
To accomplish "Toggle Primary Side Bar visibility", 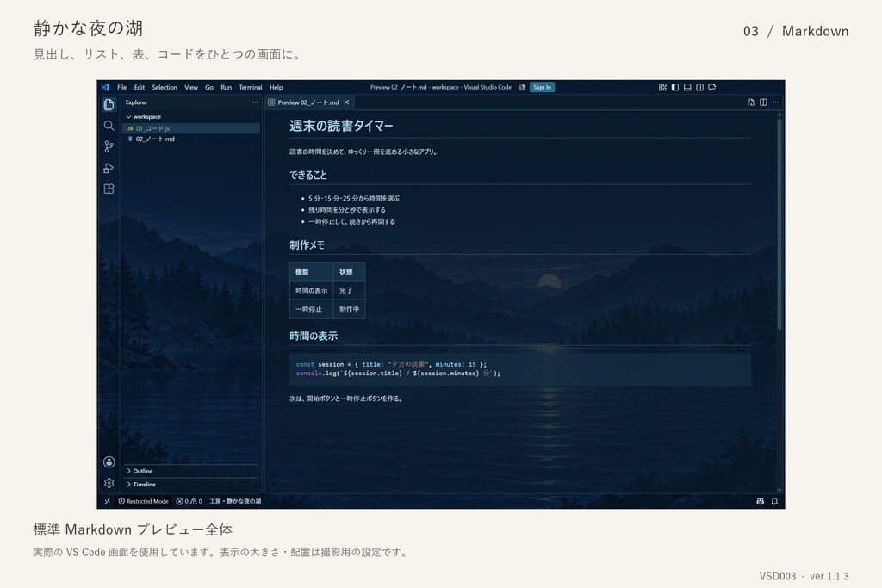I will pyautogui.click(x=675, y=87).
